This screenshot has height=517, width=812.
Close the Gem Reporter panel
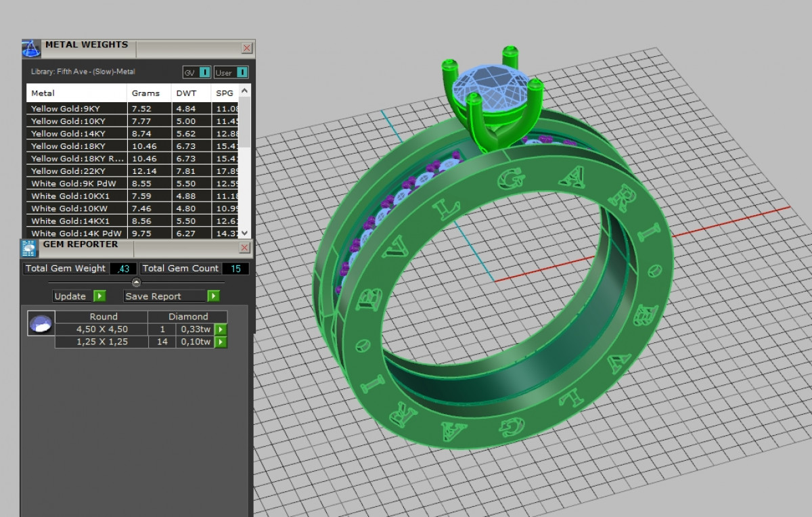point(246,248)
